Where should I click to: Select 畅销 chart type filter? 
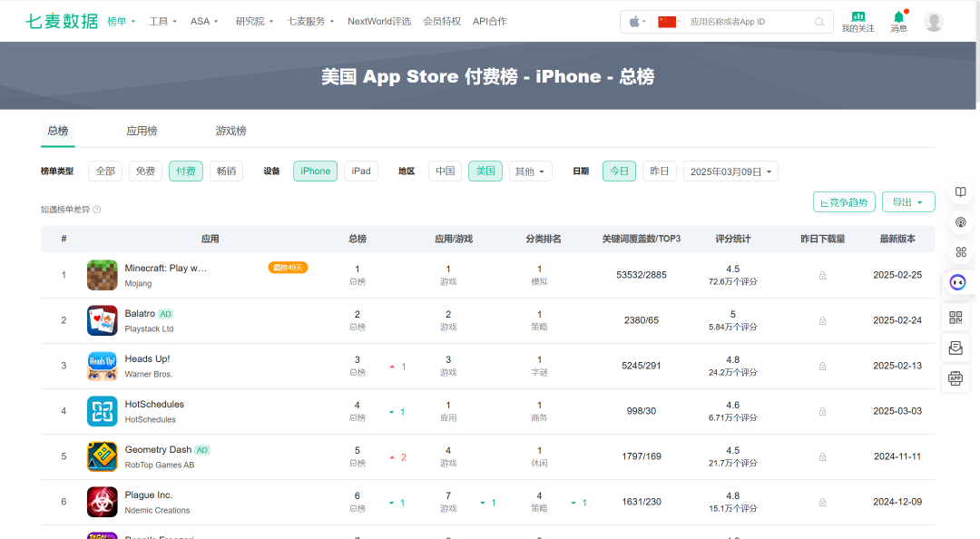point(226,171)
